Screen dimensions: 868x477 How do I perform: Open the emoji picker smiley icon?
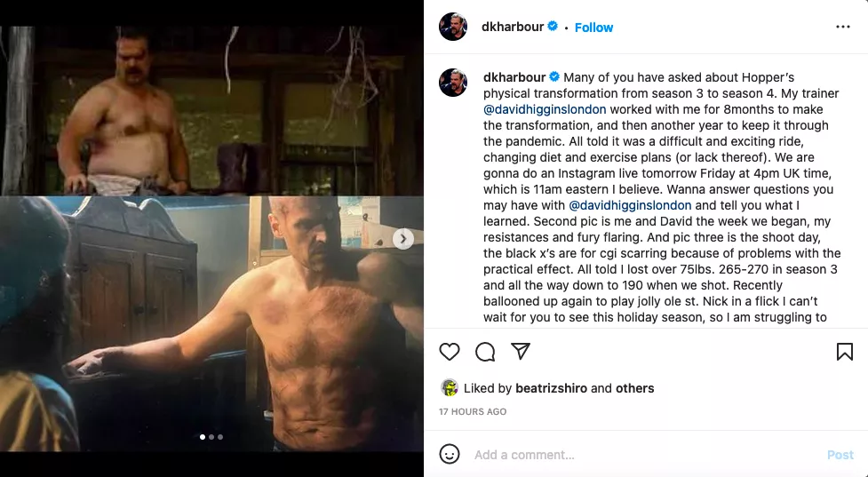(450, 454)
